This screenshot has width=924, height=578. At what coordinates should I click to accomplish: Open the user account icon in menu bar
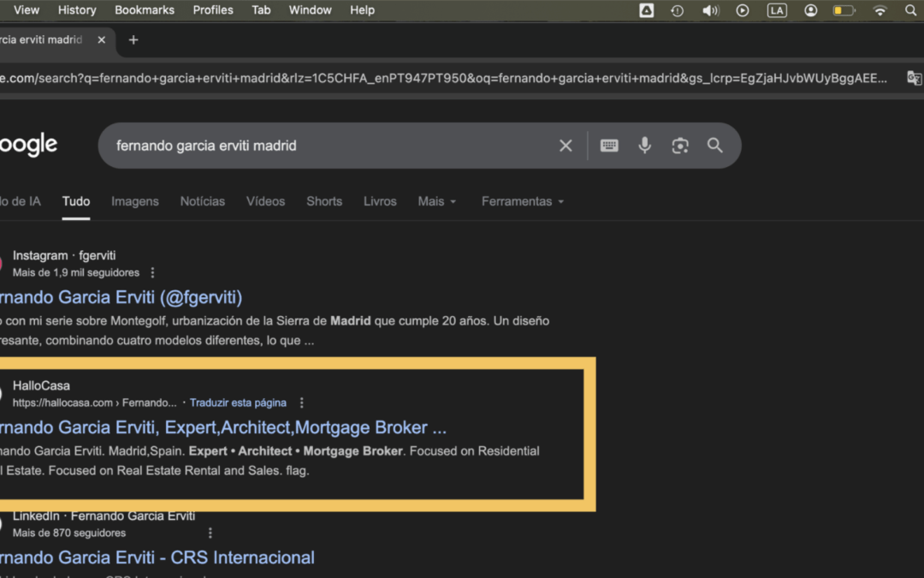point(811,10)
